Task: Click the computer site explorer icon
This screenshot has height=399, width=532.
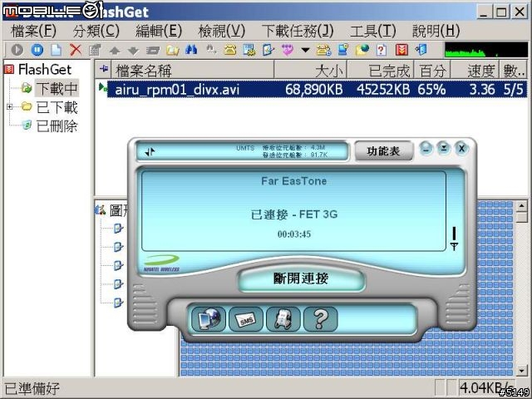Action: (343, 50)
